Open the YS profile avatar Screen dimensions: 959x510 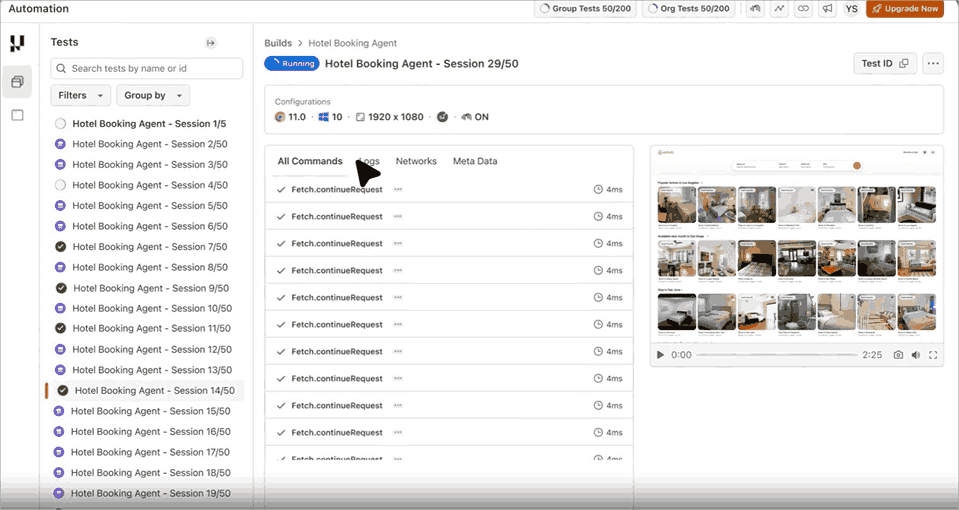[x=851, y=9]
